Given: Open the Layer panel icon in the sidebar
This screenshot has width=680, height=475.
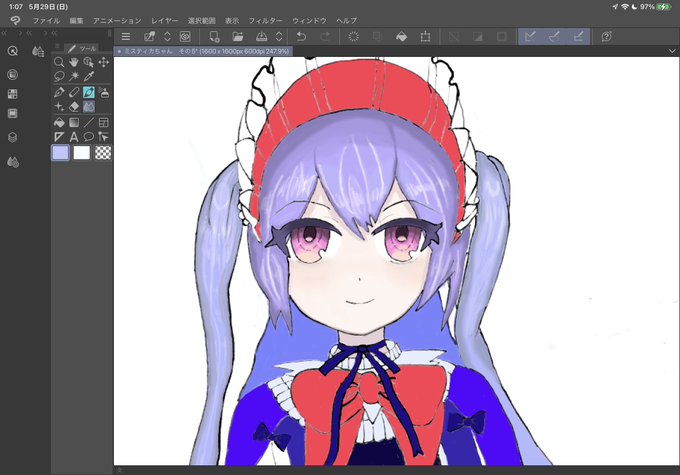Looking at the screenshot, I should (13, 138).
